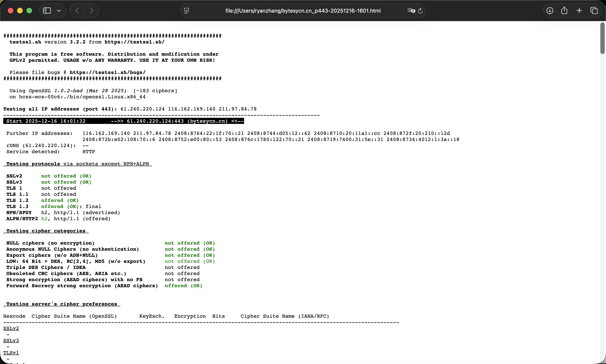Click the underlined 'TLSv1' entry
Image resolution: width=606 pixels, height=364 pixels.
(x=11, y=353)
